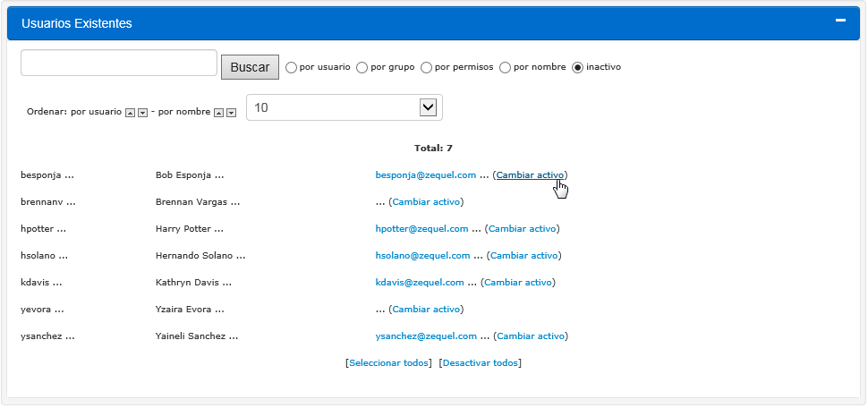Sort by nombre ascending arrow
The width and height of the screenshot is (868, 408).
click(x=218, y=113)
